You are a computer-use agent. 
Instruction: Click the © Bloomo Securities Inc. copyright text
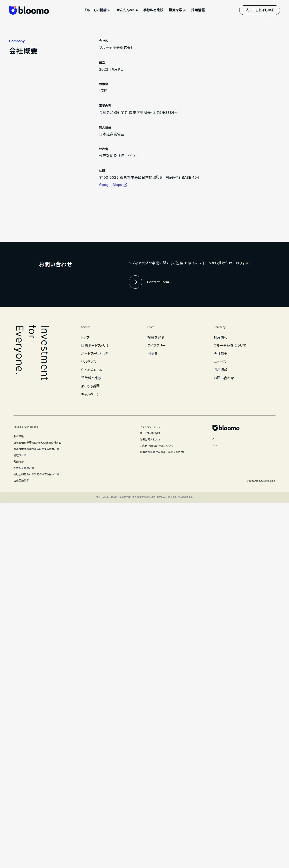tap(261, 481)
